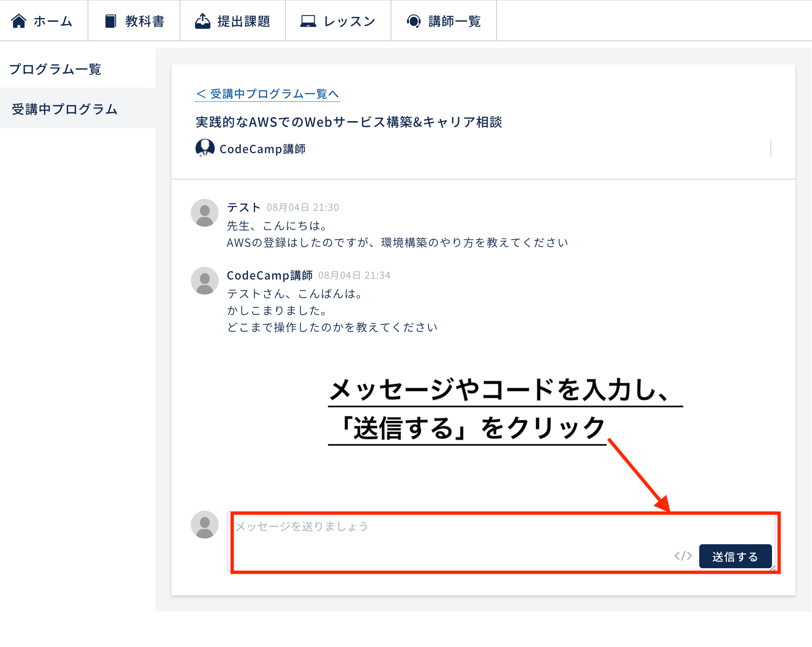Click sender name テスト
This screenshot has width=812, height=647.
click(x=244, y=207)
